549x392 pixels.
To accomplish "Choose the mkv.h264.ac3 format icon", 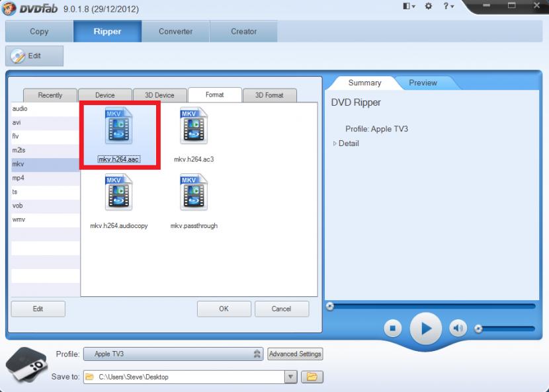I will pos(194,128).
